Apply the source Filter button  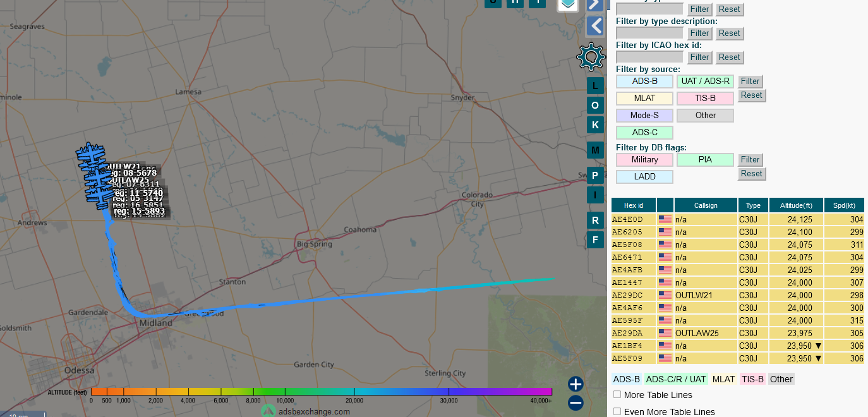pyautogui.click(x=750, y=82)
